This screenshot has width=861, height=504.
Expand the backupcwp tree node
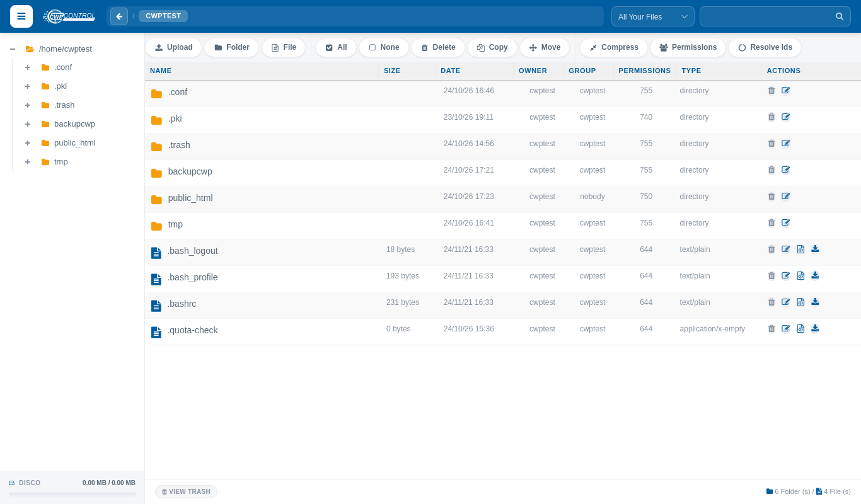(28, 124)
